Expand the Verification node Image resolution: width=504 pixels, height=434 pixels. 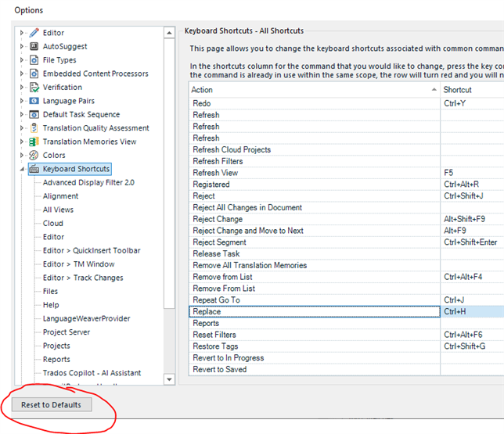coord(22,87)
